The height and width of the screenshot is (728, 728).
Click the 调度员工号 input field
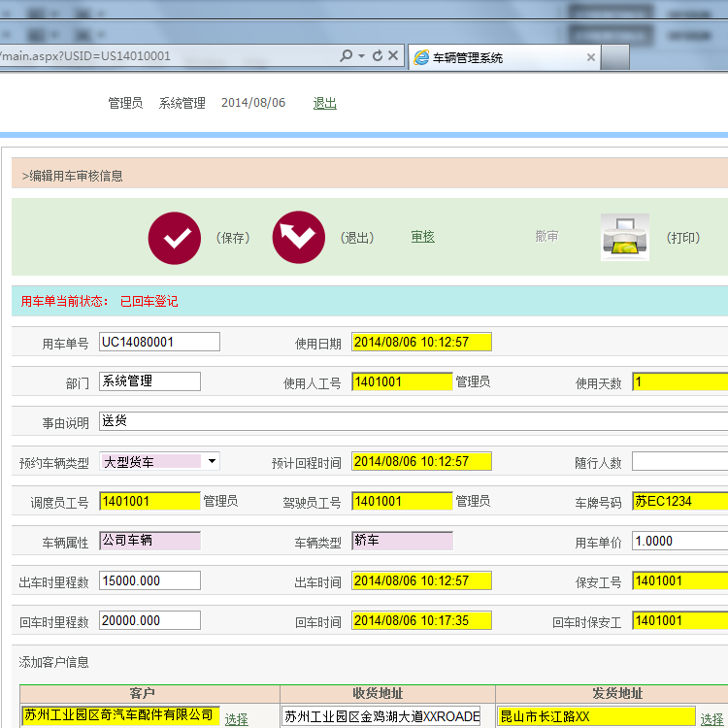tap(149, 502)
